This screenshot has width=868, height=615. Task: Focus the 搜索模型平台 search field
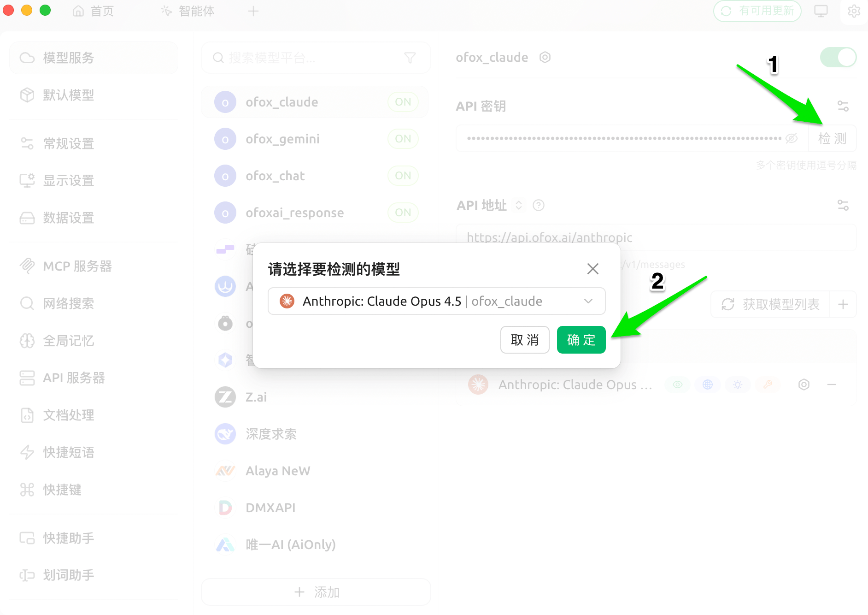pyautogui.click(x=316, y=58)
